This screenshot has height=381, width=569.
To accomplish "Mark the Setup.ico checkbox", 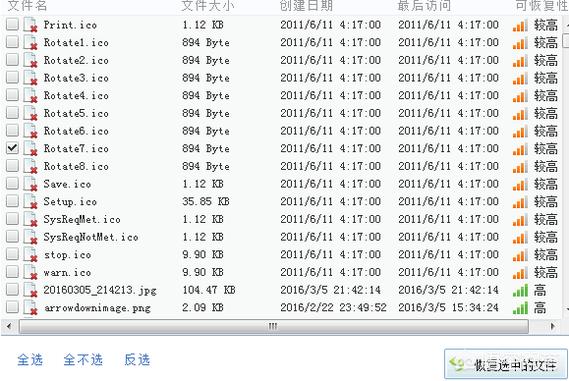I will 12,201.
